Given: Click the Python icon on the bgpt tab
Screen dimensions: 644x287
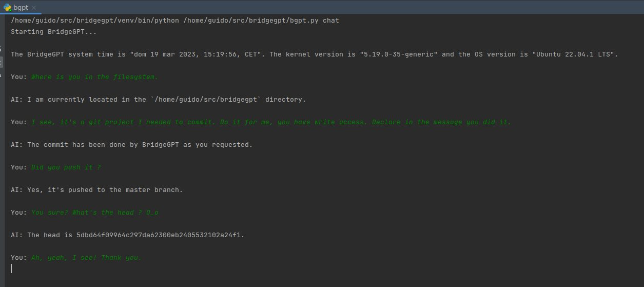Looking at the screenshot, I should pos(7,8).
